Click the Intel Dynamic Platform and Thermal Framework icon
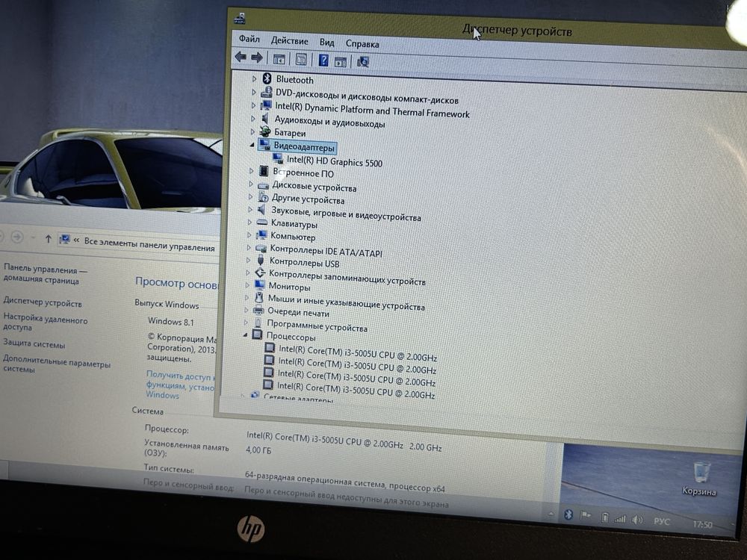Image resolution: width=747 pixels, height=560 pixels. tap(266, 105)
